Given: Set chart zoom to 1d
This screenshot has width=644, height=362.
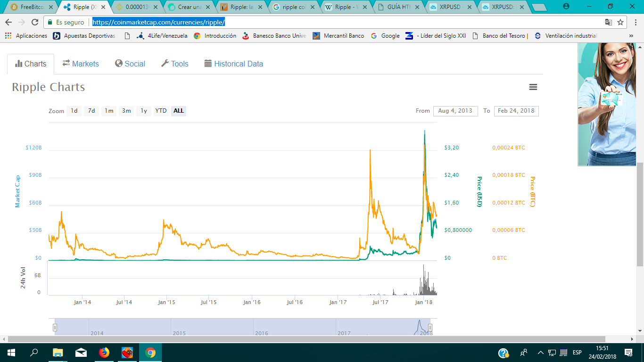Looking at the screenshot, I should (x=74, y=111).
